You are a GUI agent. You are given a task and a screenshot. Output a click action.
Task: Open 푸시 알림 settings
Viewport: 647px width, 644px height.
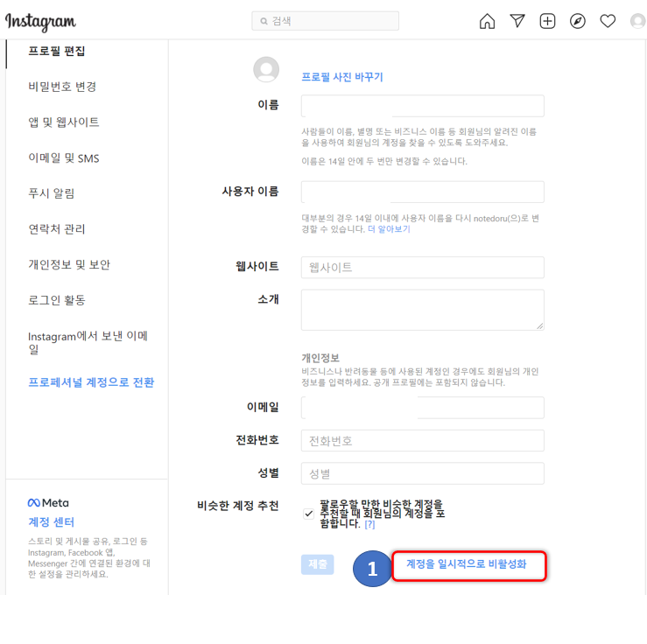[51, 193]
